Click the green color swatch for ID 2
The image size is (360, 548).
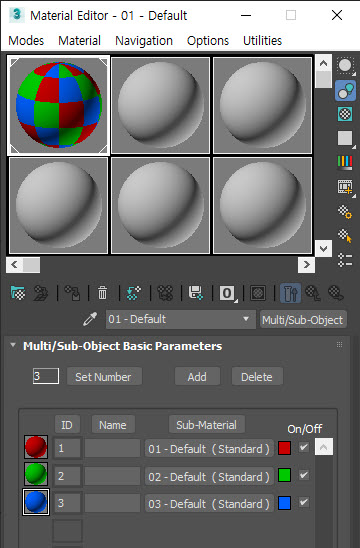click(285, 475)
